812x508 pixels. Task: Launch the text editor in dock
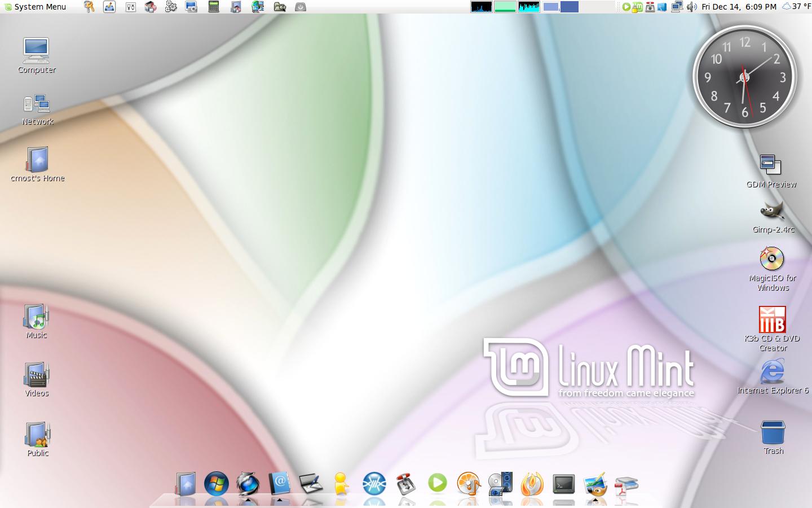[x=311, y=484]
